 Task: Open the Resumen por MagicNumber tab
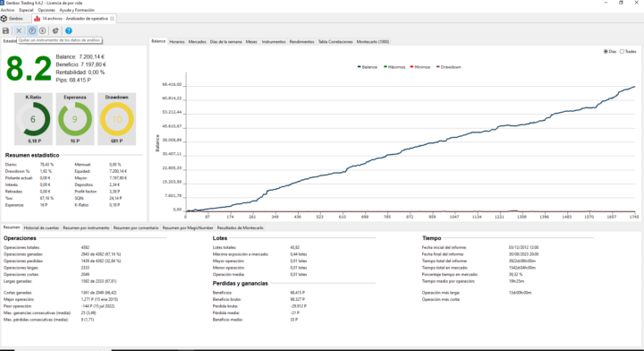point(188,227)
